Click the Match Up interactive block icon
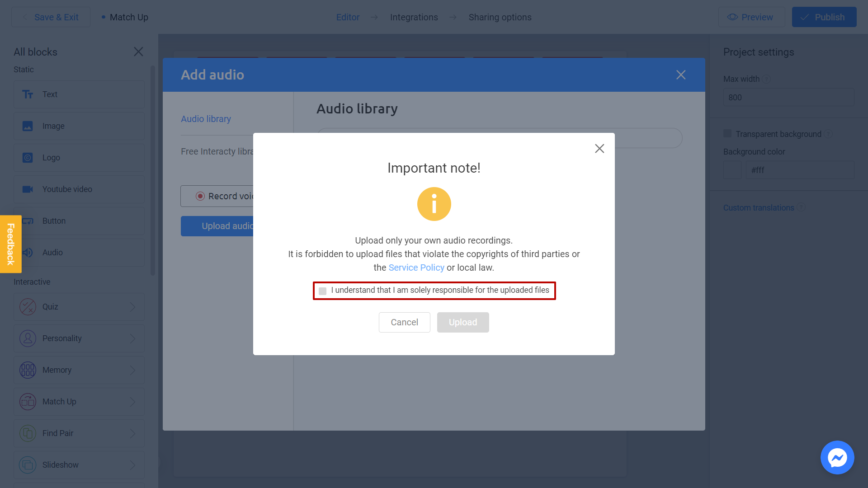Image resolution: width=868 pixels, height=488 pixels. coord(28,402)
